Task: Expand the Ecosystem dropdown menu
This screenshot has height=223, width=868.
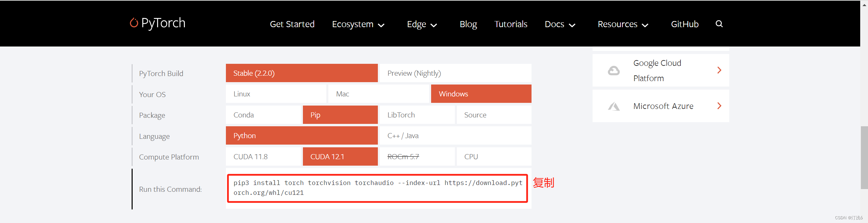Action: coord(358,24)
